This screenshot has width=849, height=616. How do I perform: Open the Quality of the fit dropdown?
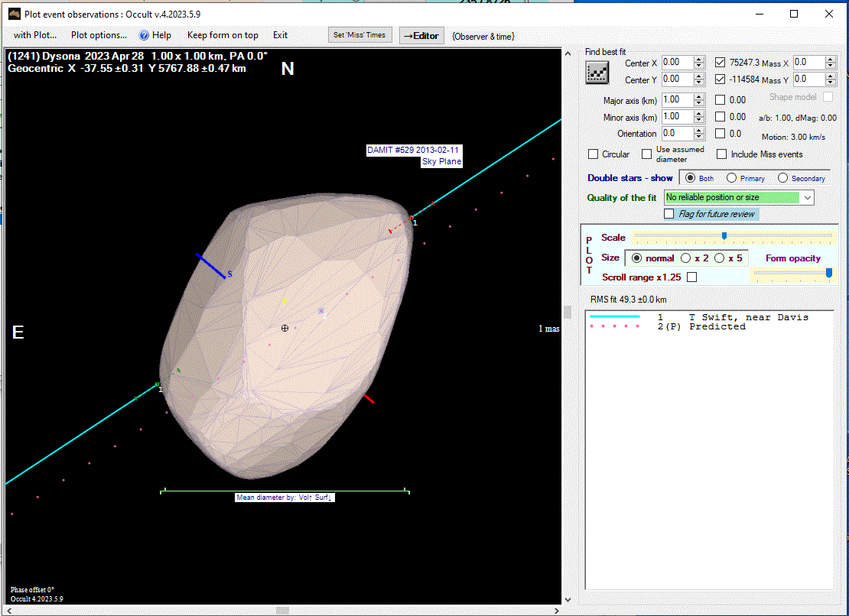(x=807, y=197)
